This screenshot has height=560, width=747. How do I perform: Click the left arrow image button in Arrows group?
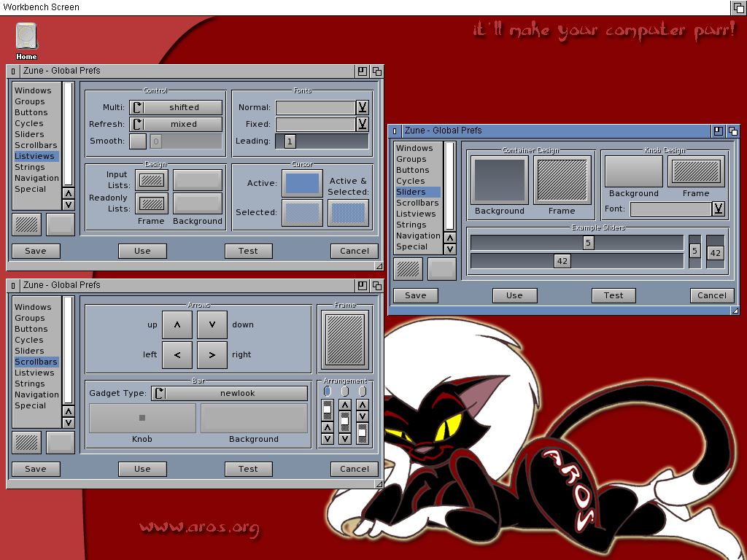coord(177,355)
